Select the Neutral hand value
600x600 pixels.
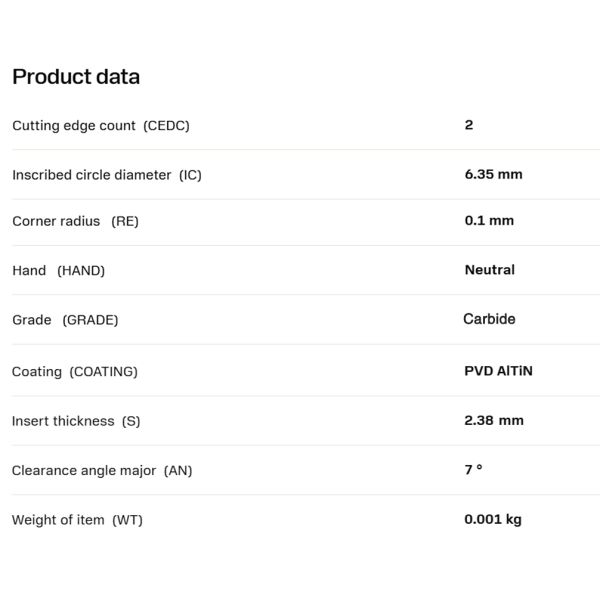click(x=490, y=270)
